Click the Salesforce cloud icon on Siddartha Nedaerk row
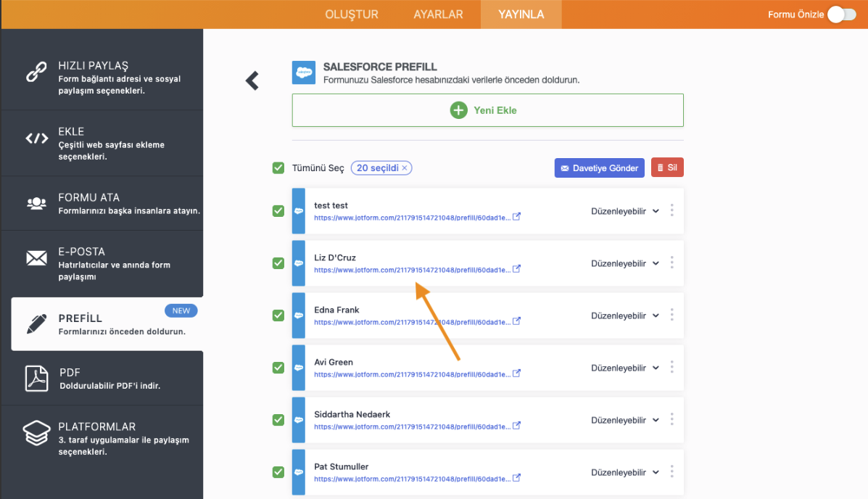This screenshot has width=868, height=499. click(x=298, y=420)
